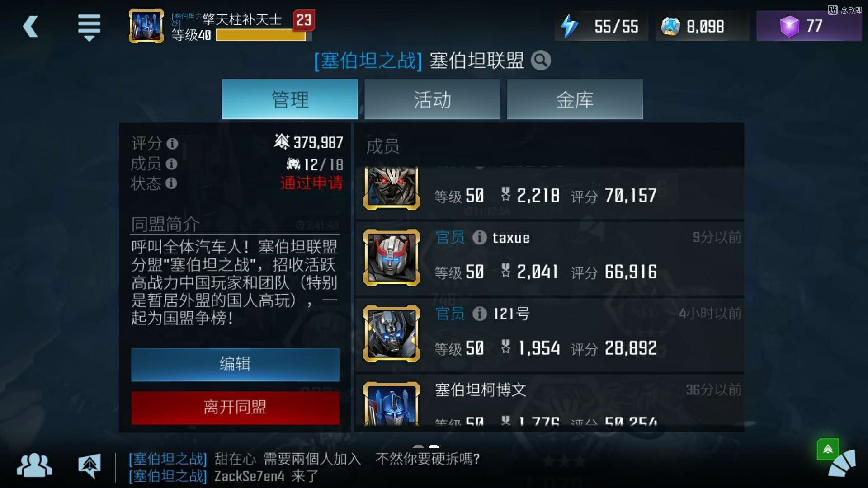868x488 pixels.
Task: Open info icon beside member 121号
Action: [x=480, y=314]
